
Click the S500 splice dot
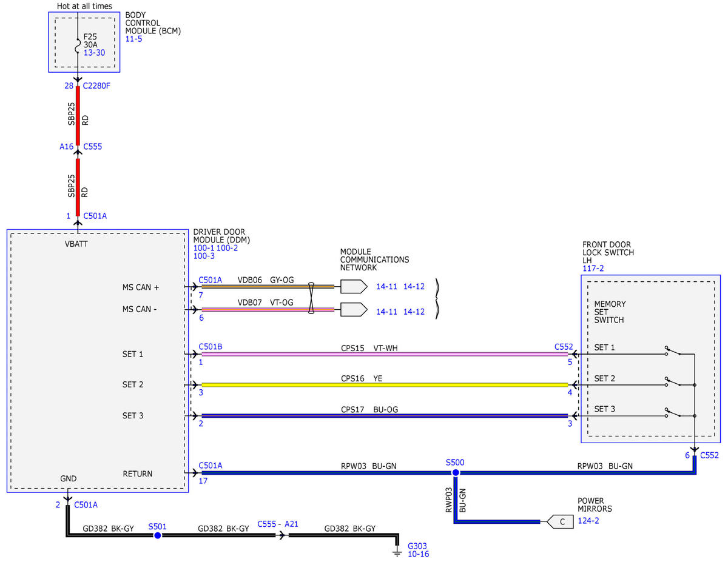454,472
